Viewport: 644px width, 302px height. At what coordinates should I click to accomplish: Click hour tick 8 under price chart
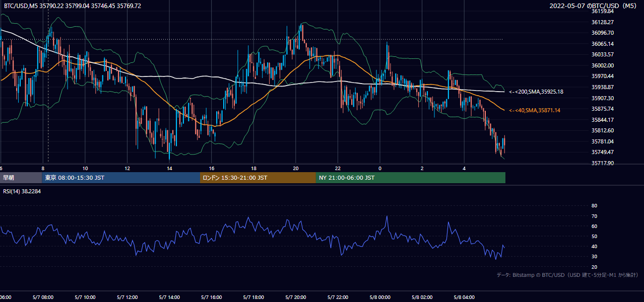tap(43, 168)
